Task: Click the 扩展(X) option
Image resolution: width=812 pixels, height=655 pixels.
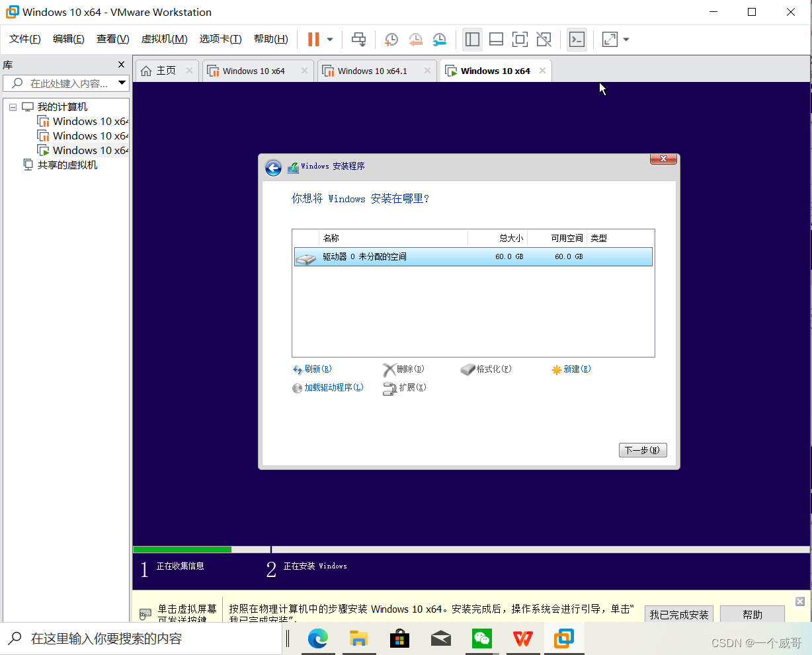Action: (405, 388)
